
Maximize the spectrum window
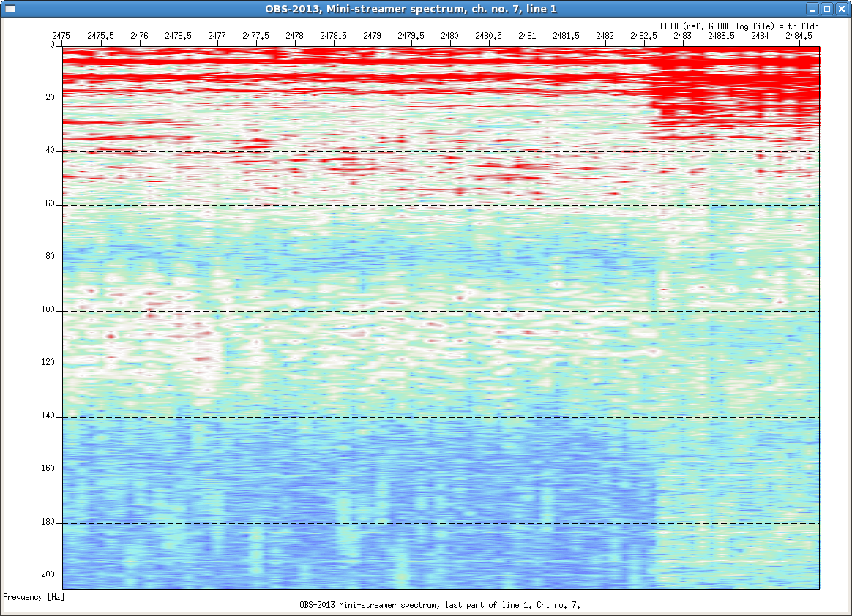tap(826, 9)
